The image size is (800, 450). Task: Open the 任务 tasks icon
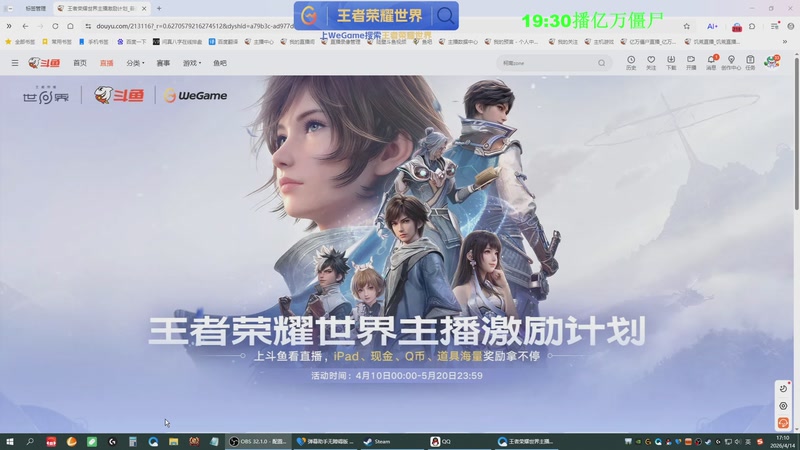[x=750, y=63]
